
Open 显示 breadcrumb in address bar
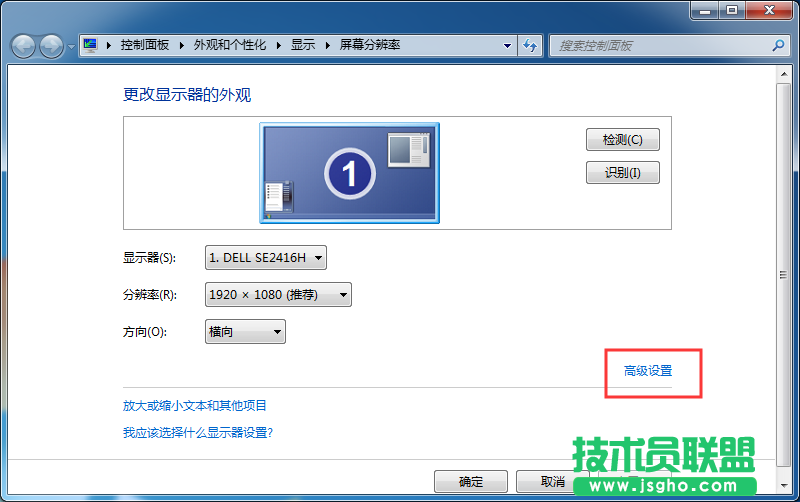point(303,45)
